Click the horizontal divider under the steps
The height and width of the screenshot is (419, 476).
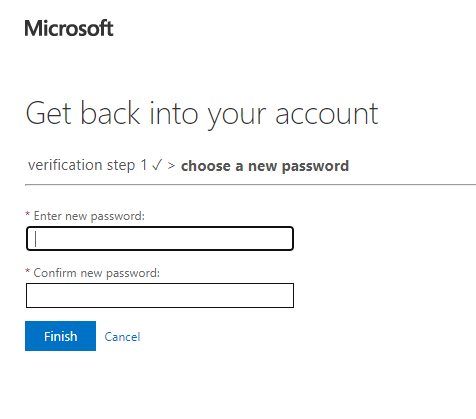[x=250, y=184]
